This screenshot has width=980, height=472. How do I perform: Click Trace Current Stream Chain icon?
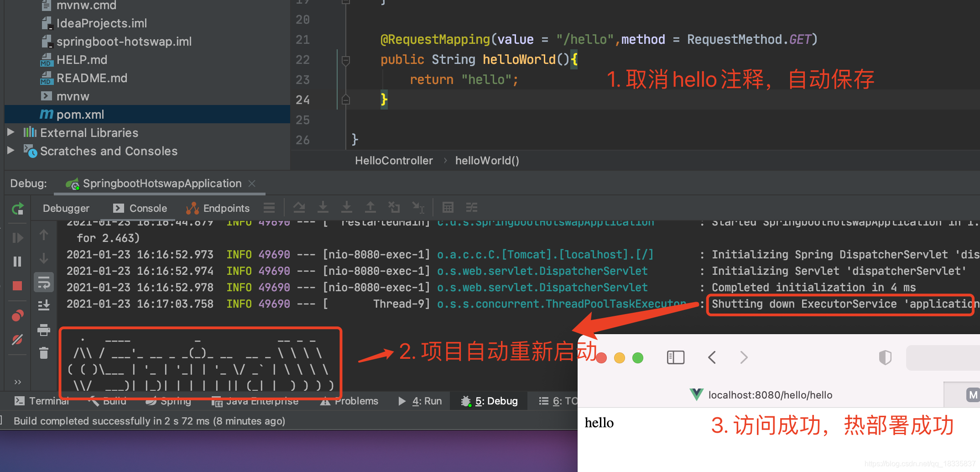click(x=472, y=208)
